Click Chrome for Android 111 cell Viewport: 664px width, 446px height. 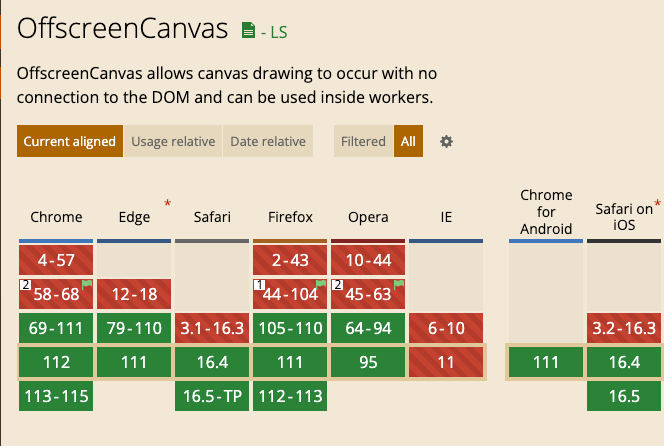(546, 362)
